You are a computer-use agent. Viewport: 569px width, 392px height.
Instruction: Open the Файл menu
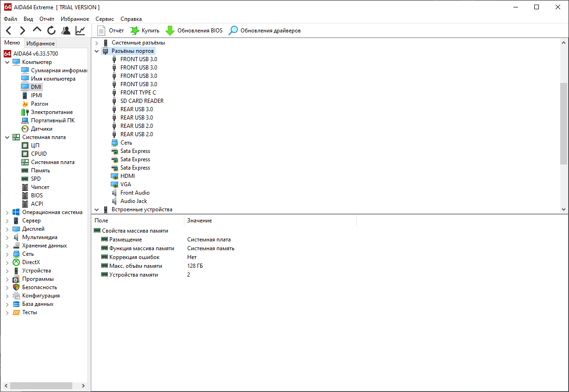(x=10, y=19)
